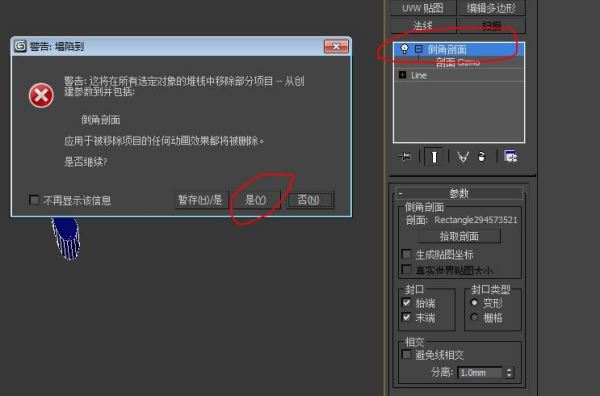Screen dimensions: 600x396
Task: Open Configure Modifier Sets icon
Action: tap(511, 156)
